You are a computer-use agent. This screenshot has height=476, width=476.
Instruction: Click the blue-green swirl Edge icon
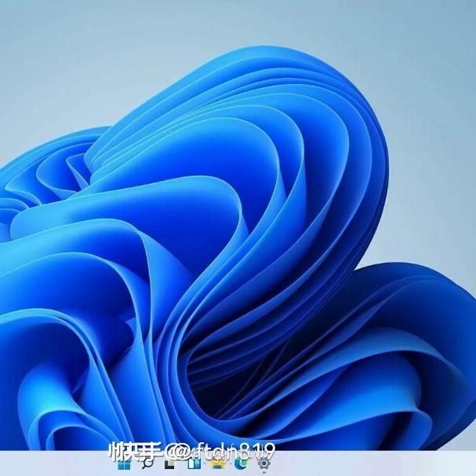240,464
